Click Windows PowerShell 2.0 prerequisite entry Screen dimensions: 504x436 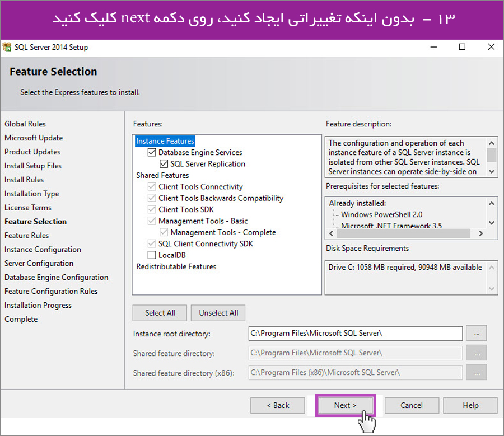pos(381,214)
